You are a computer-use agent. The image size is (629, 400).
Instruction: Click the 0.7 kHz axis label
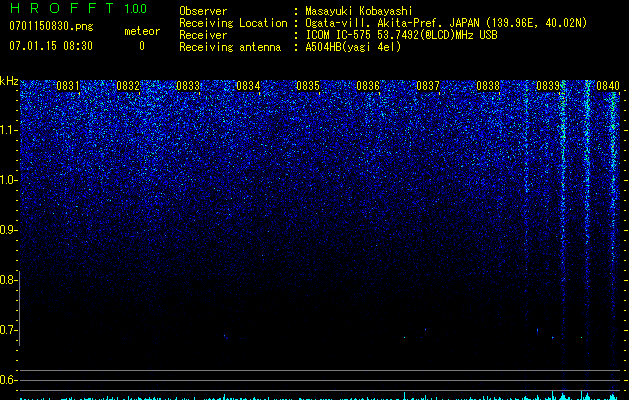tap(8, 330)
